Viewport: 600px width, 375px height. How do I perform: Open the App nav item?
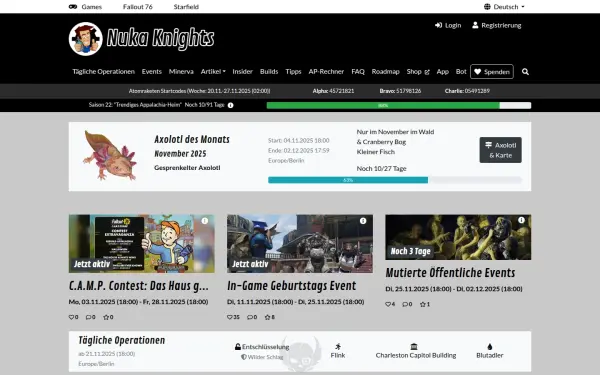coord(442,72)
